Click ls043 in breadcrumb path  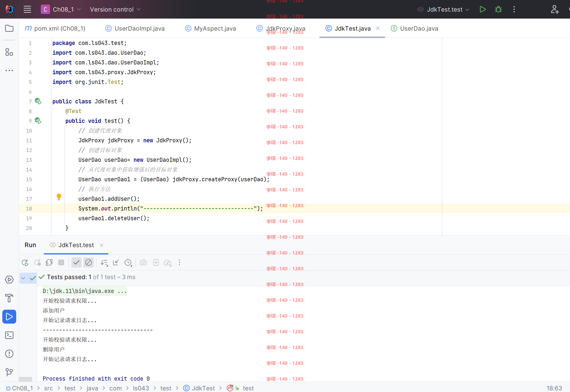tap(141, 388)
